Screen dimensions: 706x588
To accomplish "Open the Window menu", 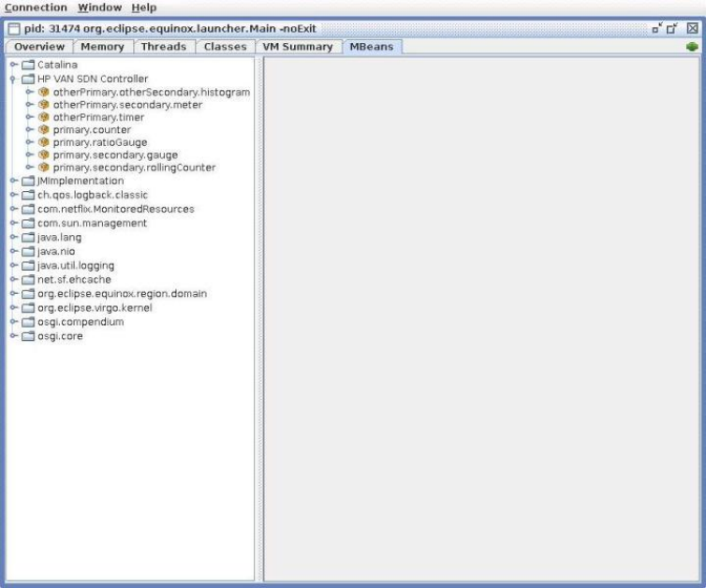I will [x=99, y=7].
